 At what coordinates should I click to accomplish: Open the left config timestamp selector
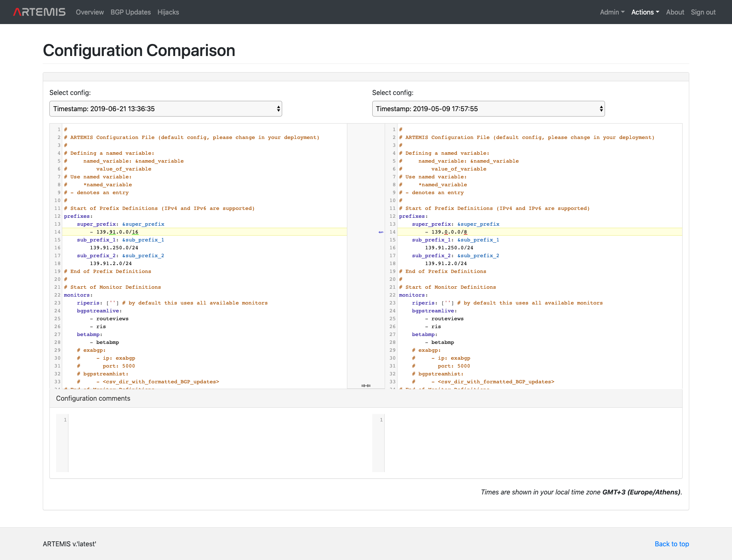point(166,109)
